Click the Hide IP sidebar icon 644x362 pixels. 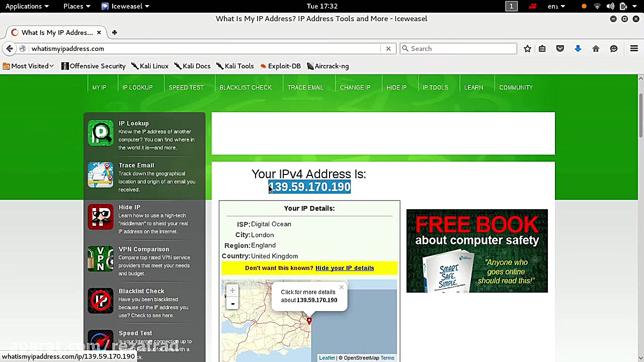[101, 217]
